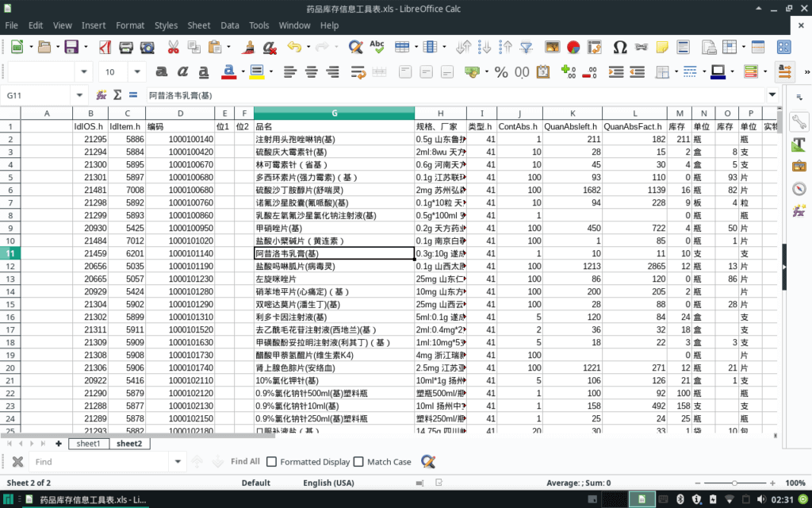Enable the Match Case checkbox
The image size is (812, 508).
coord(358,461)
